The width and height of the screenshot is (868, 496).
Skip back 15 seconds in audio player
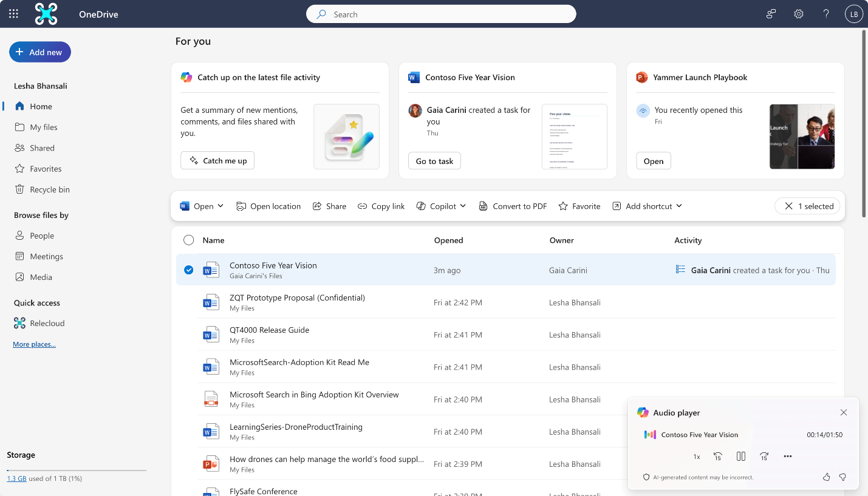tap(717, 457)
